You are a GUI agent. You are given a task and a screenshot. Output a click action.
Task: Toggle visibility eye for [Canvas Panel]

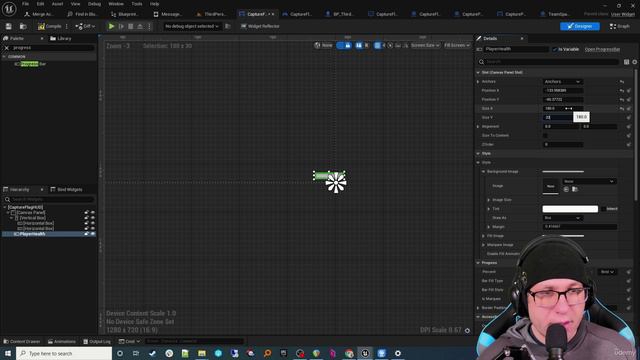pyautogui.click(x=93, y=213)
